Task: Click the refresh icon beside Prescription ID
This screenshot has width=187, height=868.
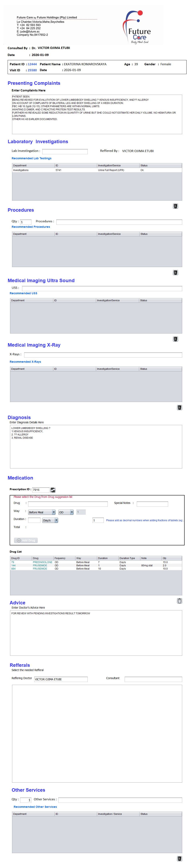Action: [x=53, y=490]
